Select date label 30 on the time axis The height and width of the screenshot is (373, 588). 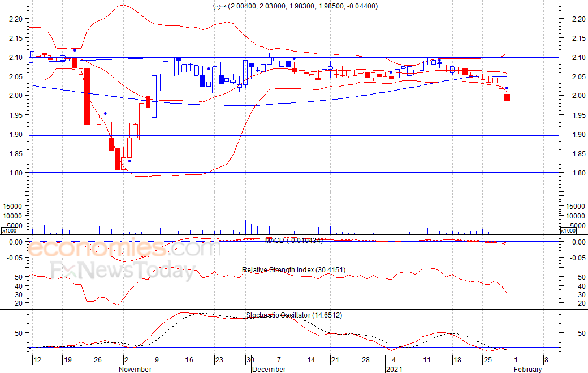pyautogui.click(x=250, y=360)
